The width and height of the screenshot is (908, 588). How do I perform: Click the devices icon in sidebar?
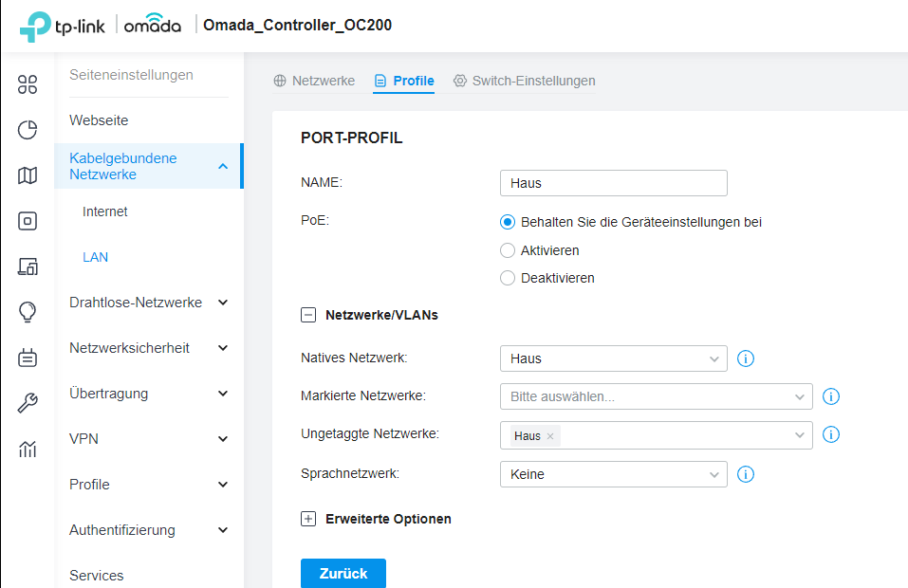(28, 221)
